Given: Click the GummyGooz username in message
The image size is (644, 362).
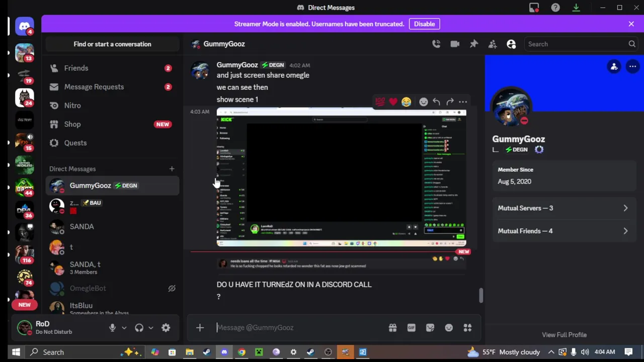Looking at the screenshot, I should click(237, 65).
